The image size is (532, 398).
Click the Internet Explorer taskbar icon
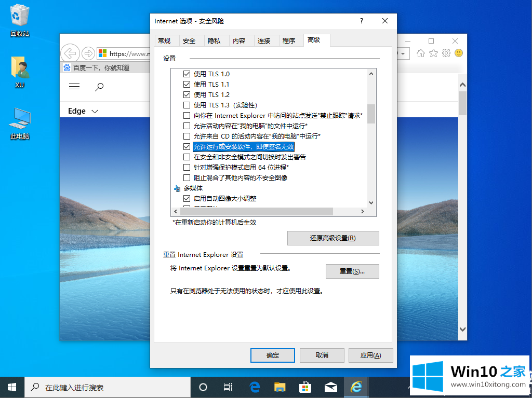[356, 387]
